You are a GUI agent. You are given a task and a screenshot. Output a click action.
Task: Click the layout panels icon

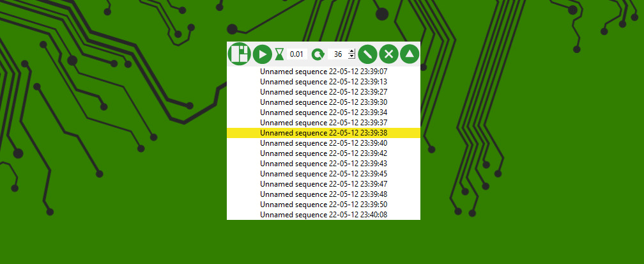click(x=240, y=54)
